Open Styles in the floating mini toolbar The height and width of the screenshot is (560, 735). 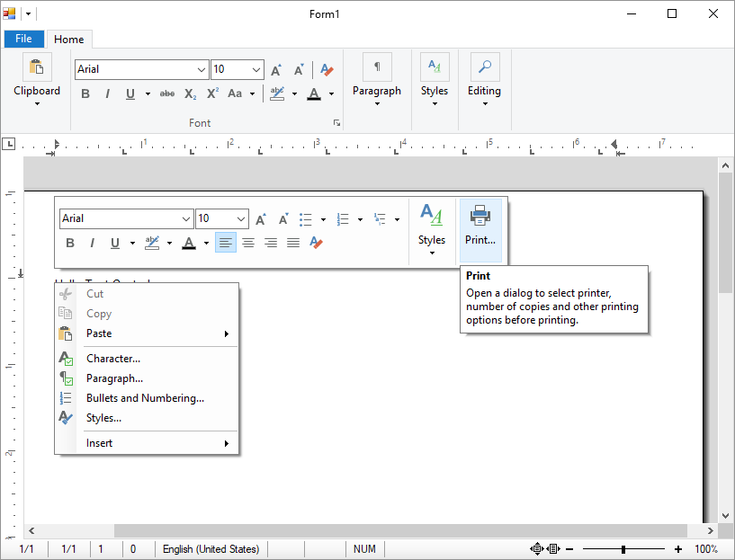click(x=432, y=230)
